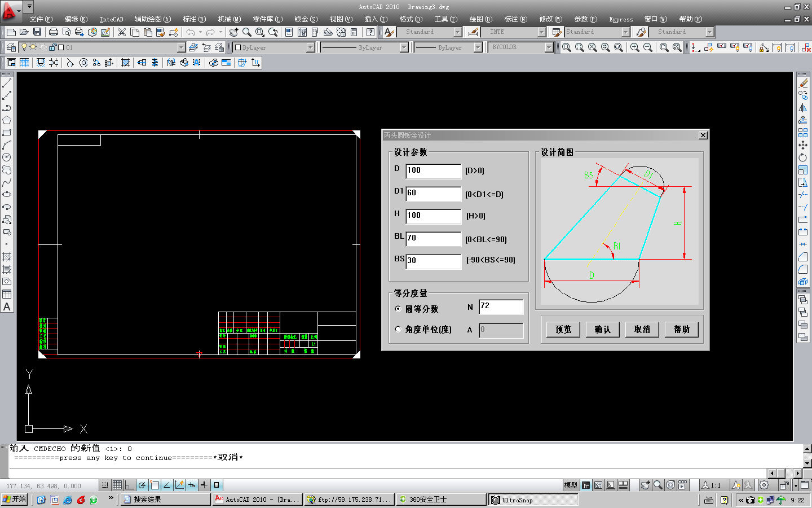Select the 圆等分数 radio option
812x508 pixels.
398,309
